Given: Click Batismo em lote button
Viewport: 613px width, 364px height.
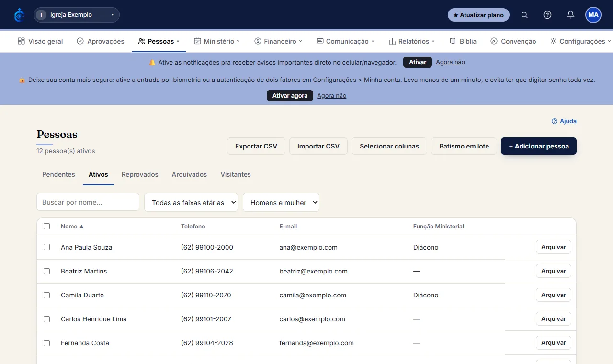Looking at the screenshot, I should click(464, 146).
